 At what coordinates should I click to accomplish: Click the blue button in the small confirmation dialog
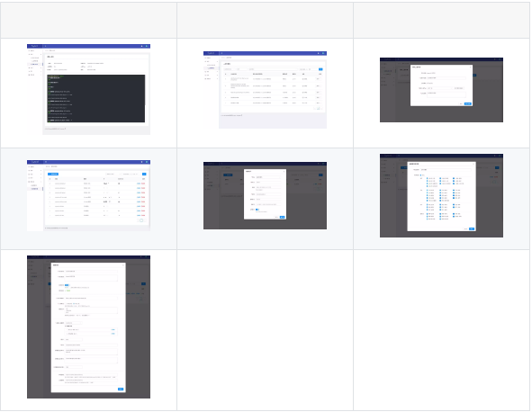pos(468,103)
